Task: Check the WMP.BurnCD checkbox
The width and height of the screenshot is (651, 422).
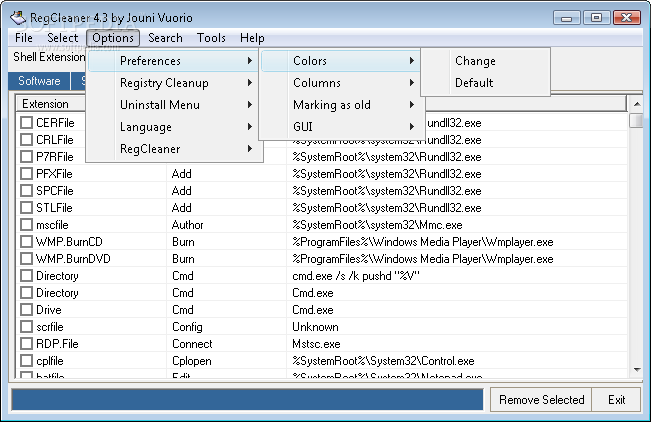Action: point(26,242)
